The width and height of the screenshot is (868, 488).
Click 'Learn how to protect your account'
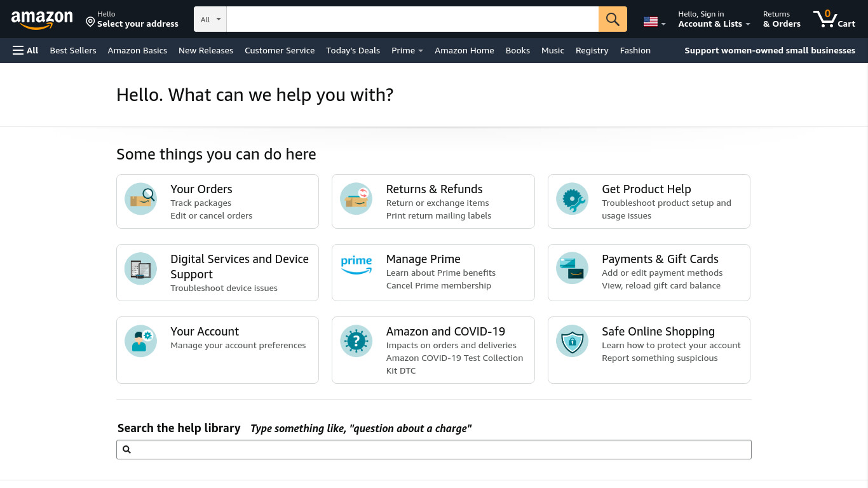(x=672, y=345)
